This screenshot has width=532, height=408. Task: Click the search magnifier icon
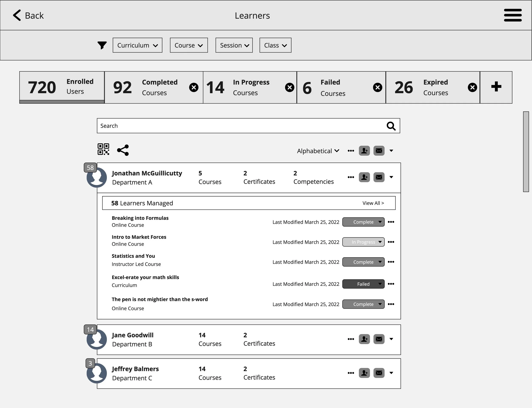point(391,126)
